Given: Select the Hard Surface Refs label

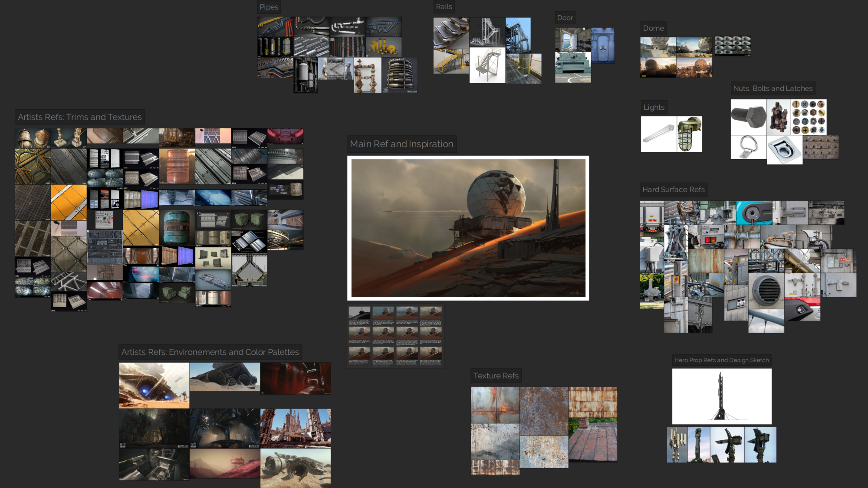Looking at the screenshot, I should [673, 190].
